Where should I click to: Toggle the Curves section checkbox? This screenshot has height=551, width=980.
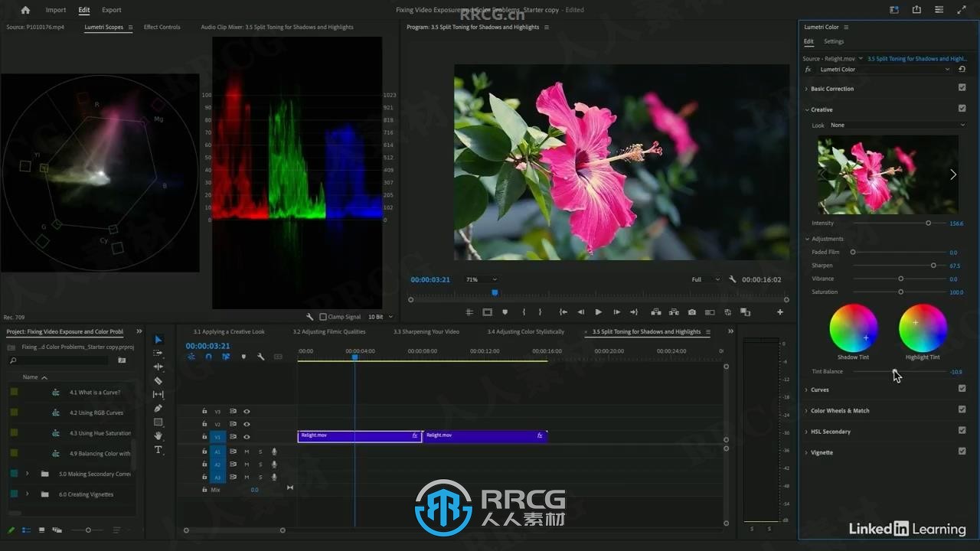[x=962, y=389]
